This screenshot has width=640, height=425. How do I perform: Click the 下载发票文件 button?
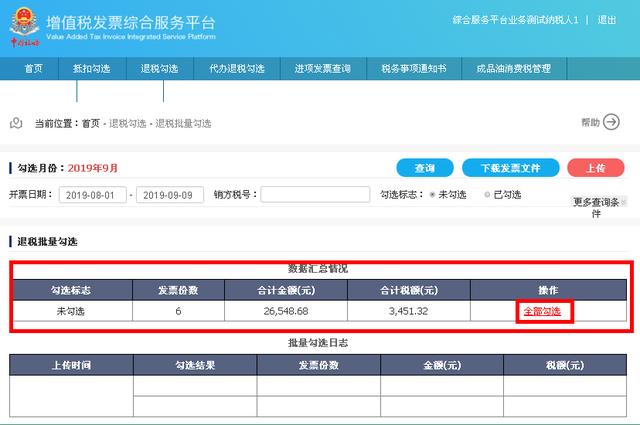coord(511,168)
